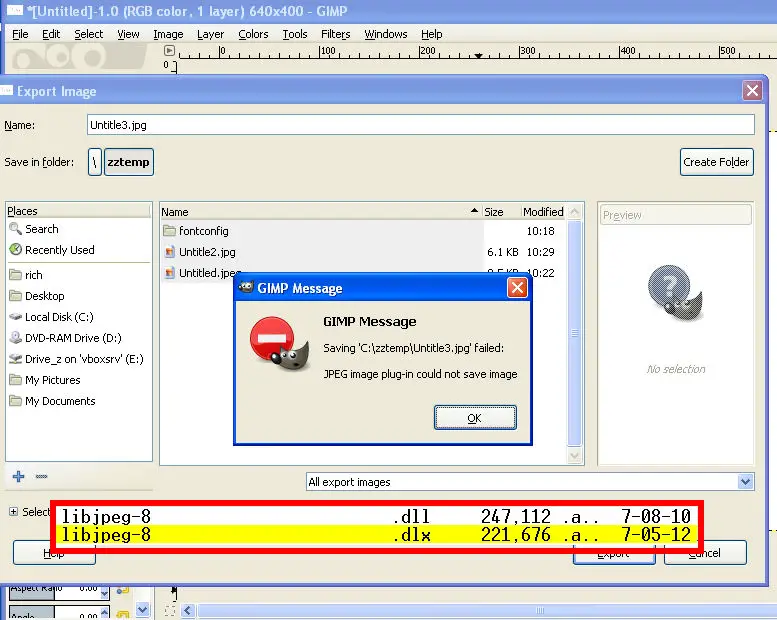The width and height of the screenshot is (777, 620).
Task: Select the zztemp folder path button
Action: 129,162
